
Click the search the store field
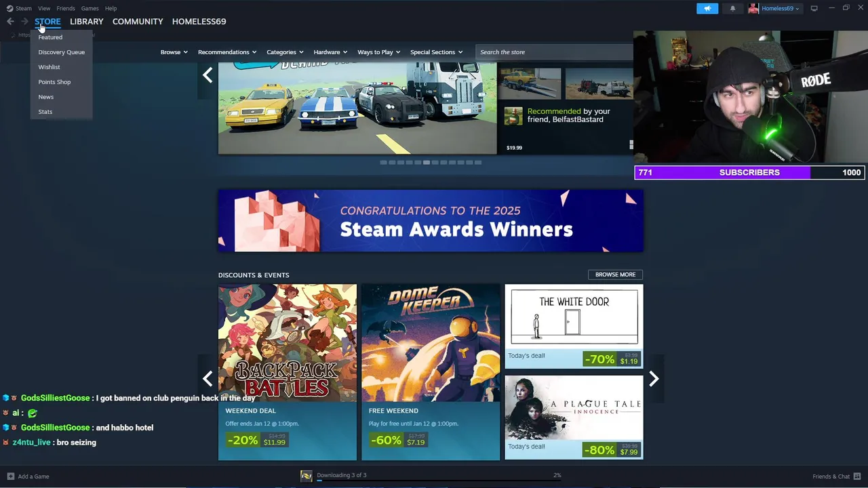coord(554,52)
